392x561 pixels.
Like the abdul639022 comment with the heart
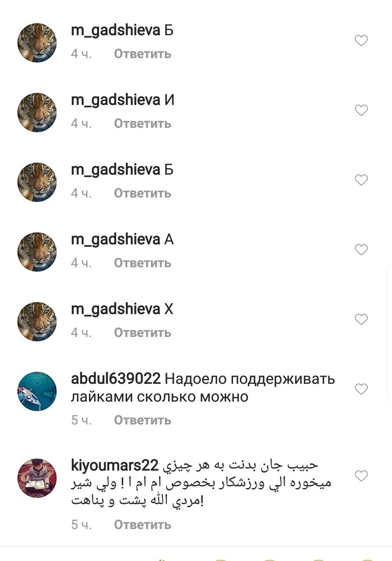click(361, 388)
